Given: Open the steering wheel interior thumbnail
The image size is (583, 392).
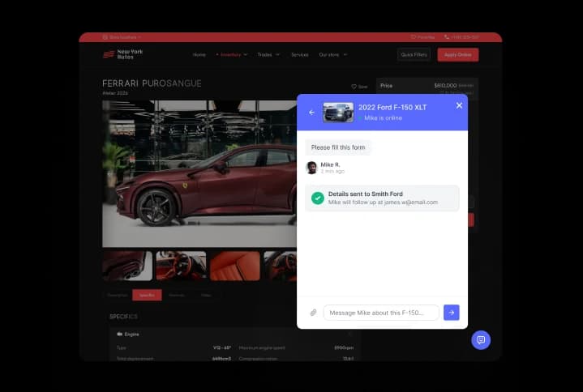Looking at the screenshot, I should (181, 266).
